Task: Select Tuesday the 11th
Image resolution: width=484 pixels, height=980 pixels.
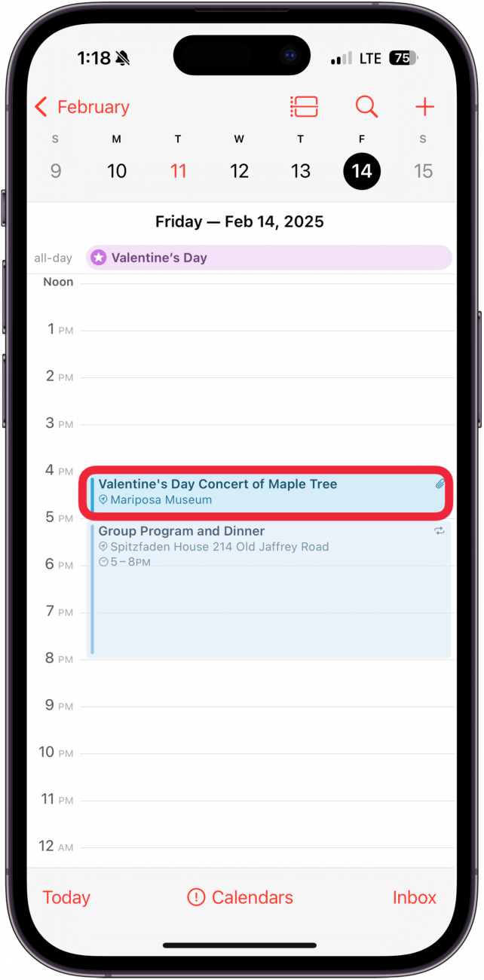Action: pos(178,171)
